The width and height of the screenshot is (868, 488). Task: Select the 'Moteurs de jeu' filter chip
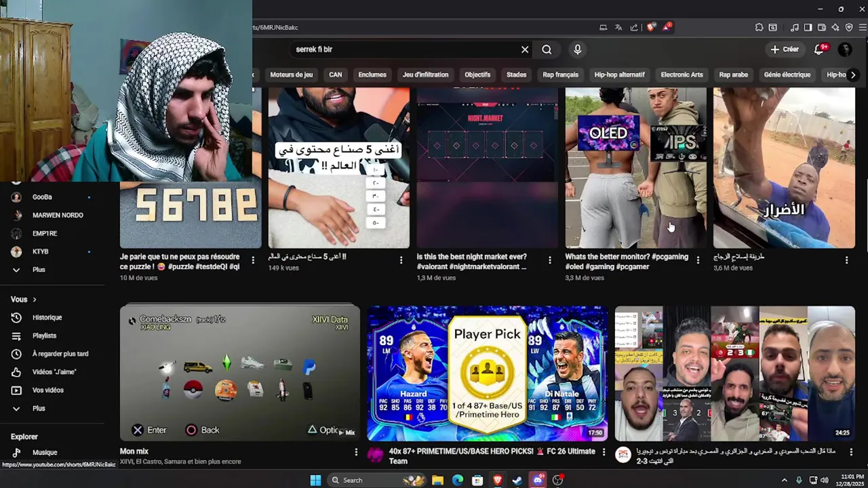[x=292, y=75]
